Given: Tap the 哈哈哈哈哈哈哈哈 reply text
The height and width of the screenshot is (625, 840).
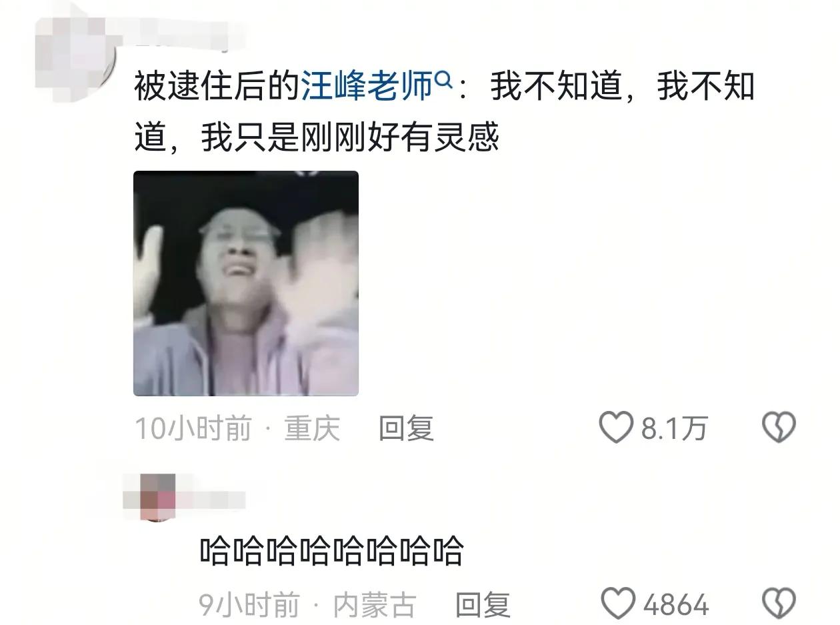Looking at the screenshot, I should (x=332, y=551).
